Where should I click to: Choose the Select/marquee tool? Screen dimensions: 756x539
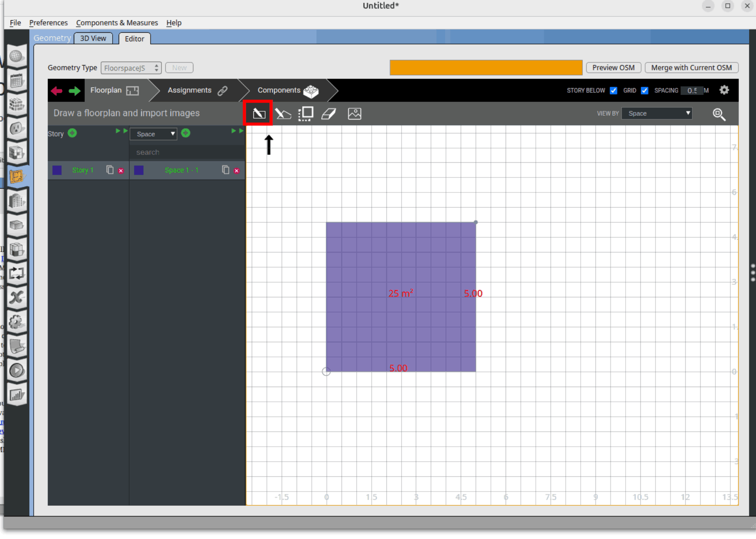tap(306, 113)
